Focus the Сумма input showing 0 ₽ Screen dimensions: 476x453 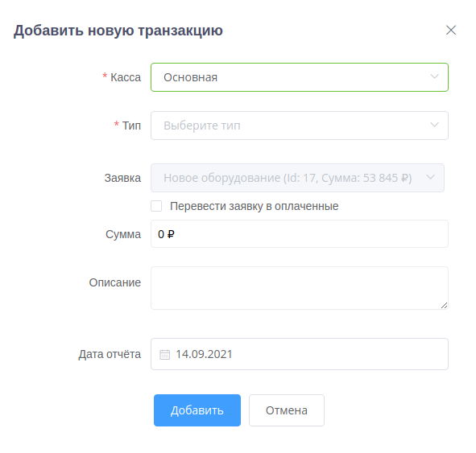(300, 234)
